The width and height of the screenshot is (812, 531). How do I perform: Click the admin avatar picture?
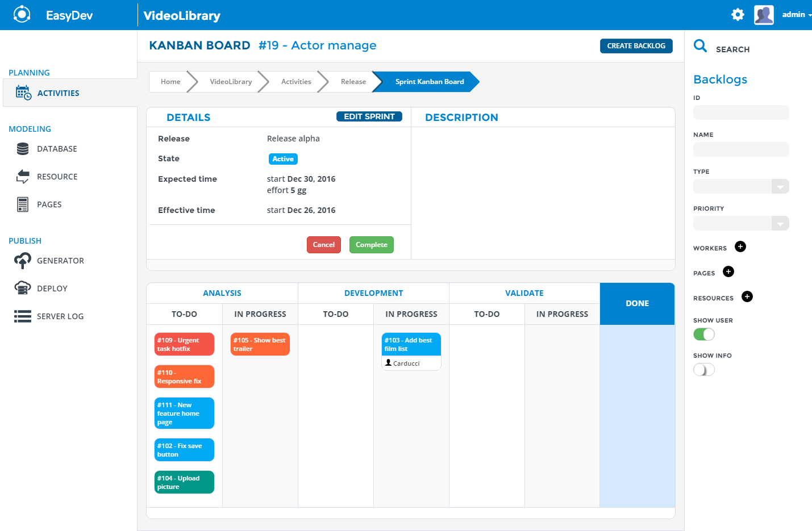tap(764, 15)
